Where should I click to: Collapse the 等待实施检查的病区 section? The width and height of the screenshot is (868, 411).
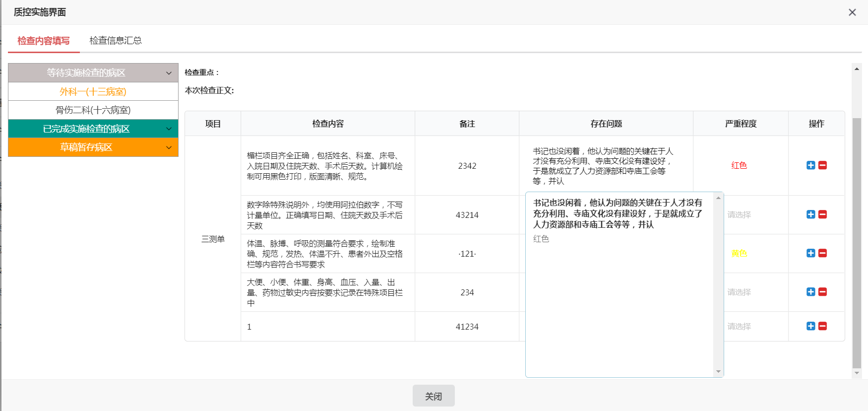pyautogui.click(x=93, y=73)
